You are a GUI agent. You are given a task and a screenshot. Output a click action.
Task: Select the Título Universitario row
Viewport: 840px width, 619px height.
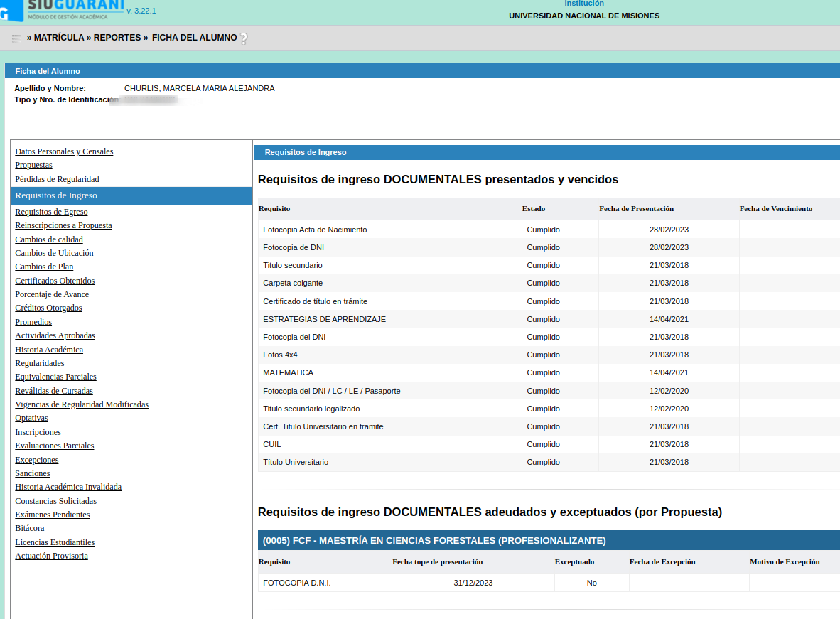pyautogui.click(x=549, y=462)
